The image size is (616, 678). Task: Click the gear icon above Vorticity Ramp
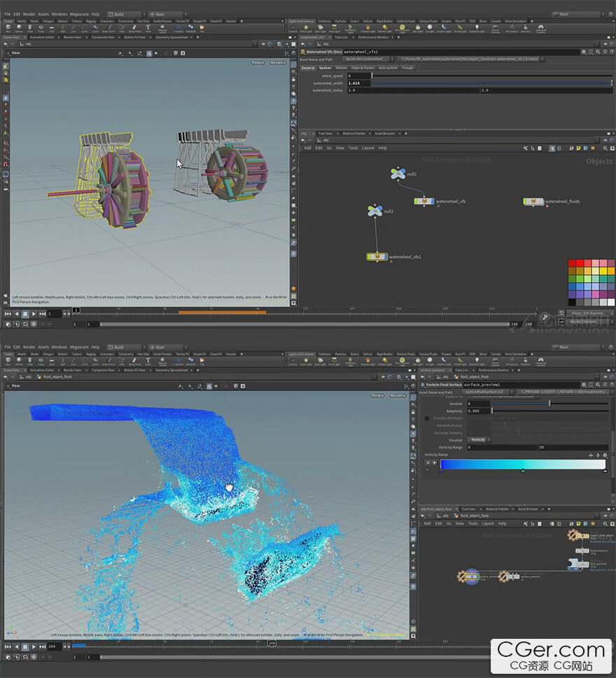point(605,455)
